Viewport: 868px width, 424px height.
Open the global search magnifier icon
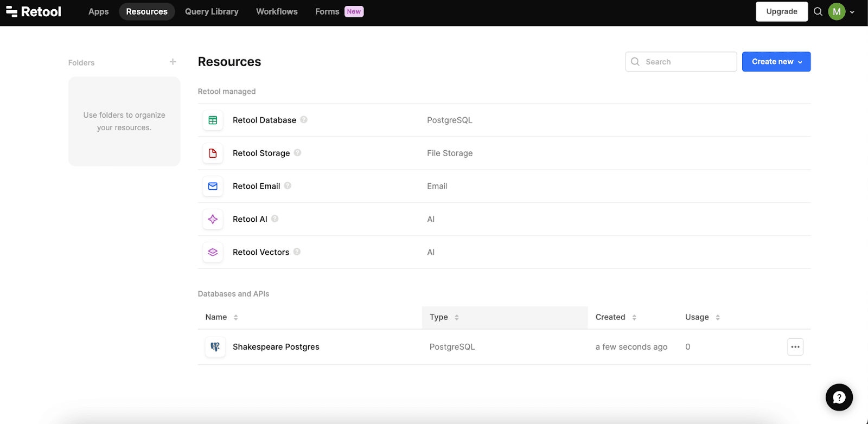(818, 11)
